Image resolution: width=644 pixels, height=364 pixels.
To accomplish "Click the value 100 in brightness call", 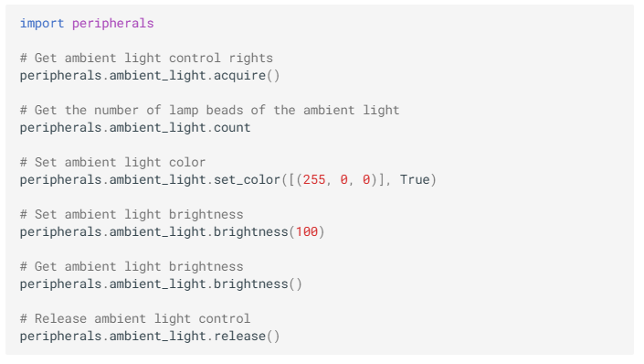I will (x=307, y=232).
